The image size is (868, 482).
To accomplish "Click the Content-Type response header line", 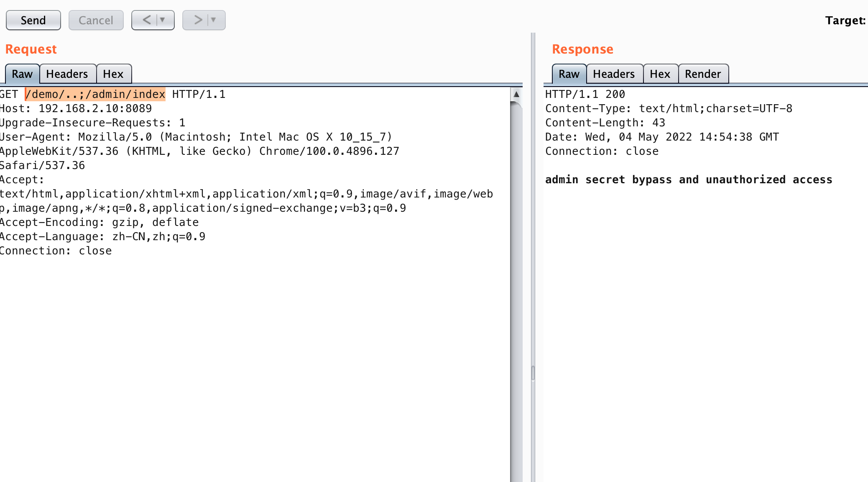I will pos(669,108).
